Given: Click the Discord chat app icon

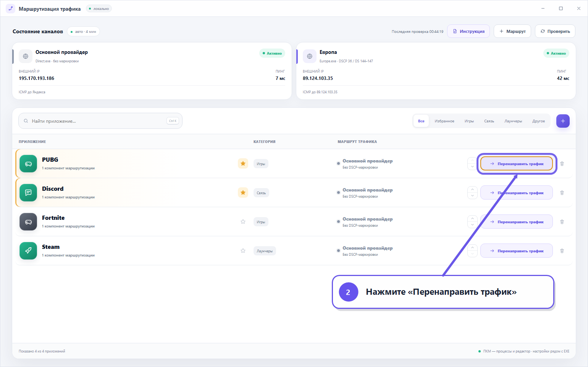Looking at the screenshot, I should [x=28, y=193].
